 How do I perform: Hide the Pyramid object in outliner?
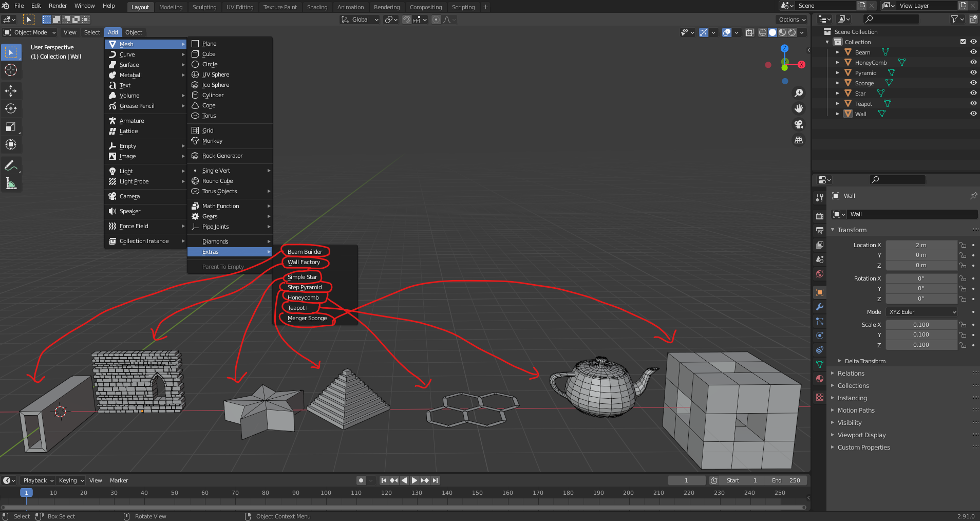[x=973, y=72]
